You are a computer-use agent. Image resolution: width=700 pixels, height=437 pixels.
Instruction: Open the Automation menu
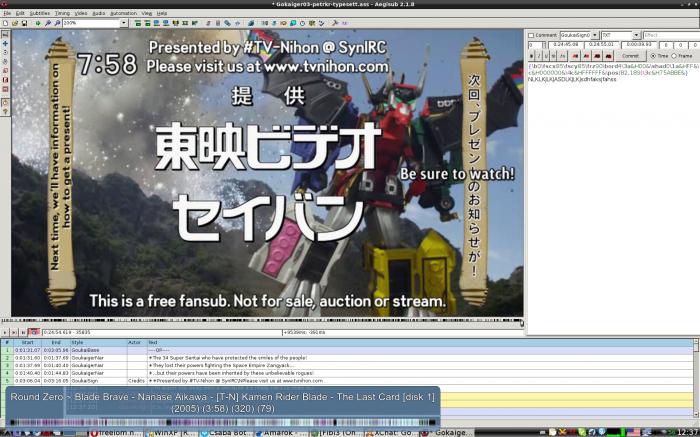tap(124, 13)
